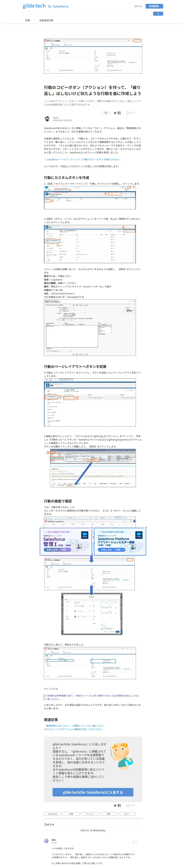This screenshot has height=868, width=186.
Task: Click お申し込み・ご相談 on Platform builder ad
Action: [x=111, y=550]
